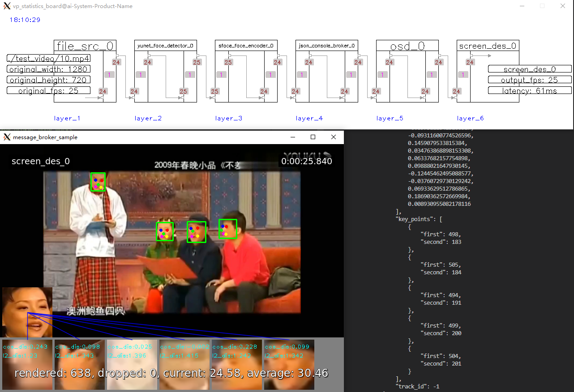Click the subtitle 澳洲鲍鱼四只 in the video
Image resolution: width=574 pixels, height=392 pixels.
pyautogui.click(x=96, y=310)
